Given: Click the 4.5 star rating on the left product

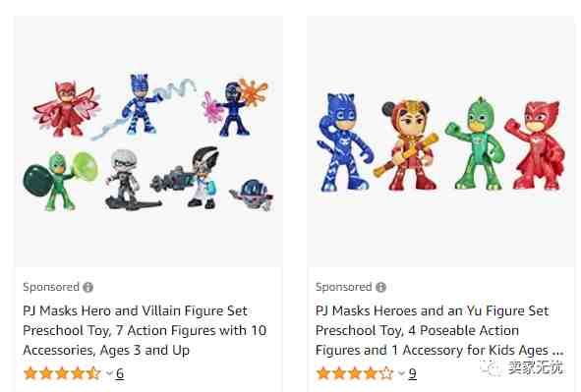Looking at the screenshot, I should point(62,373).
